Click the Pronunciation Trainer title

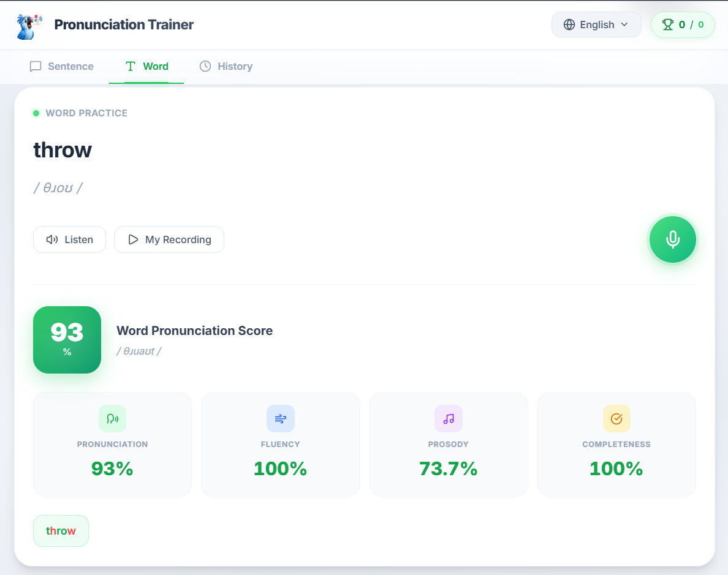pyautogui.click(x=124, y=24)
